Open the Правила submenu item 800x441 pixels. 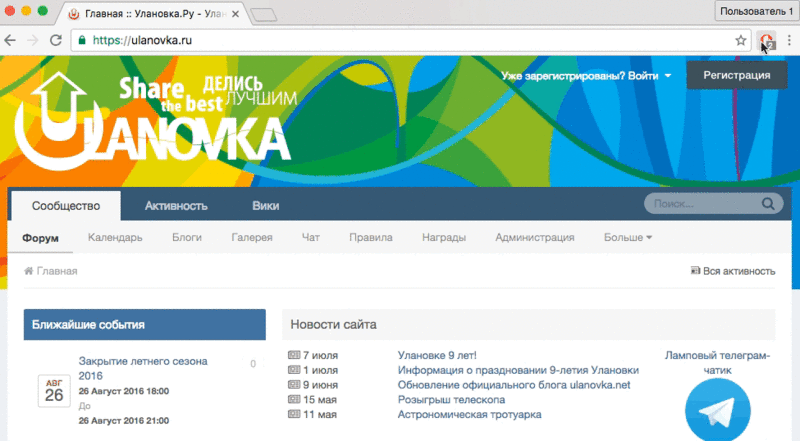(x=371, y=237)
